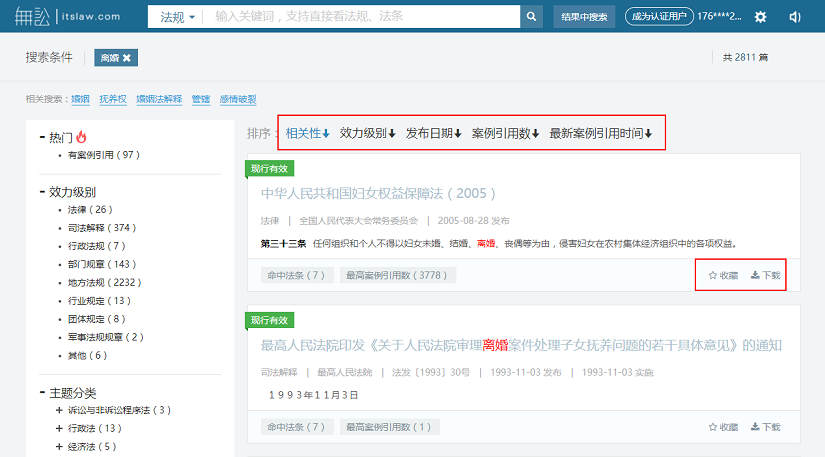
Task: Collapse the 效力级别 filter section
Action: click(x=42, y=192)
